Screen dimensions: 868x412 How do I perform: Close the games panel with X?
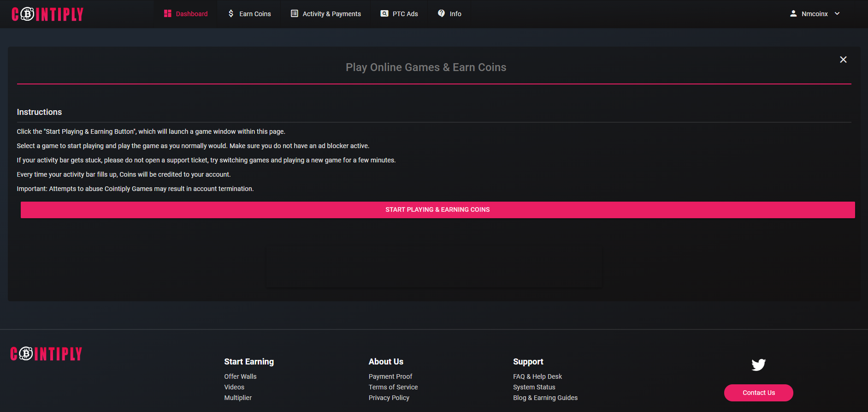pyautogui.click(x=843, y=60)
